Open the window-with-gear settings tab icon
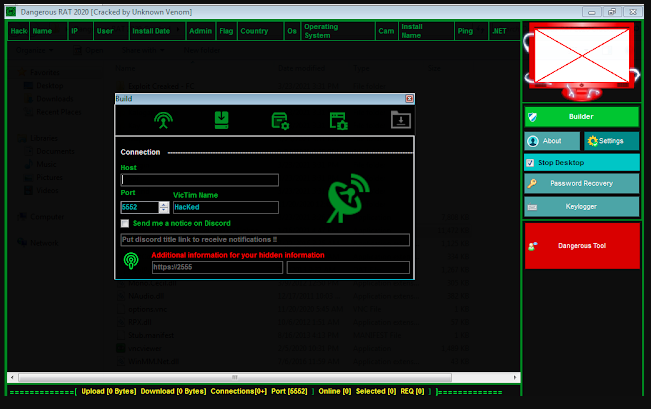651x409 pixels. (280, 121)
